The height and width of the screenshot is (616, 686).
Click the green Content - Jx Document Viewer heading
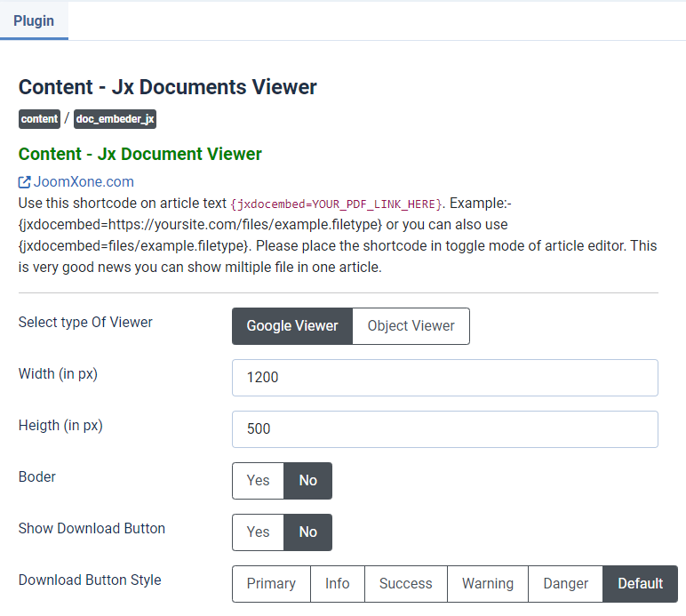[140, 154]
